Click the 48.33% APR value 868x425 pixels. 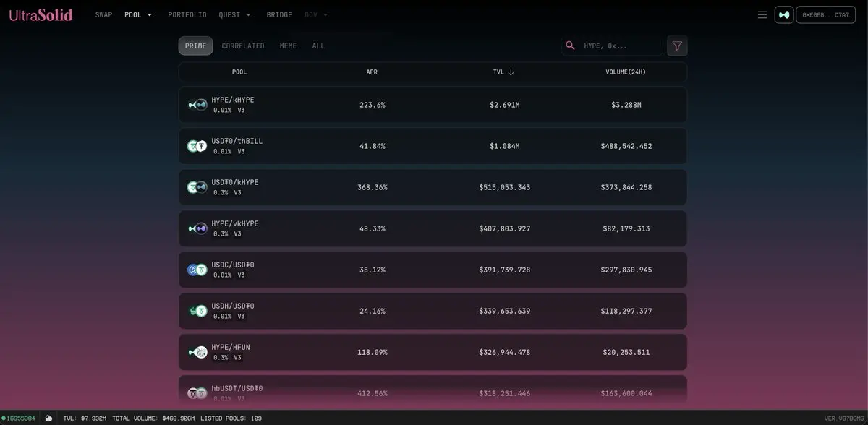pos(373,228)
